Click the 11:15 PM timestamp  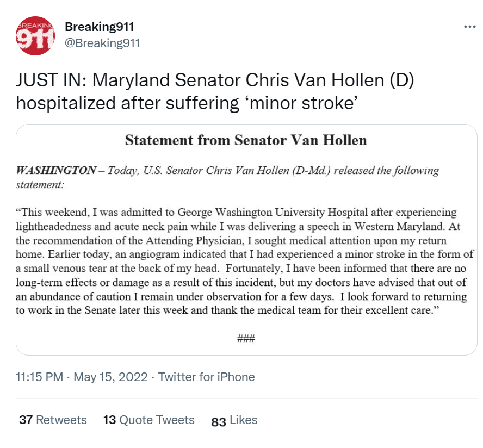click(39, 377)
